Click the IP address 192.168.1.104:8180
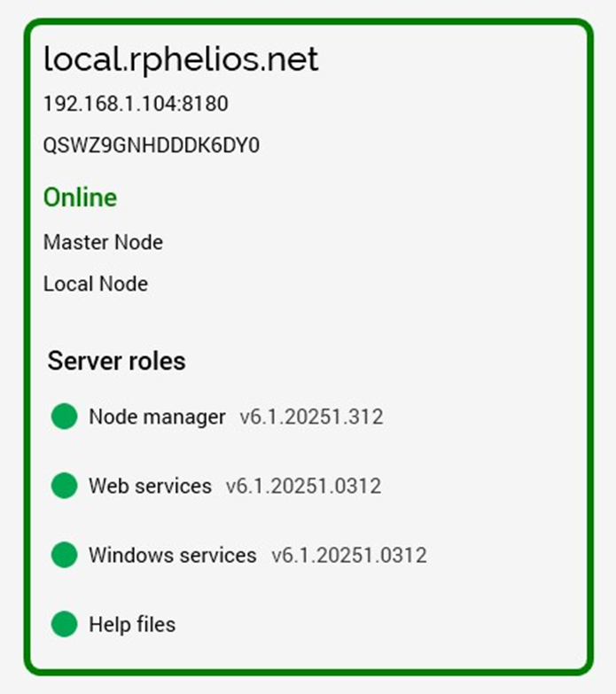 (136, 104)
